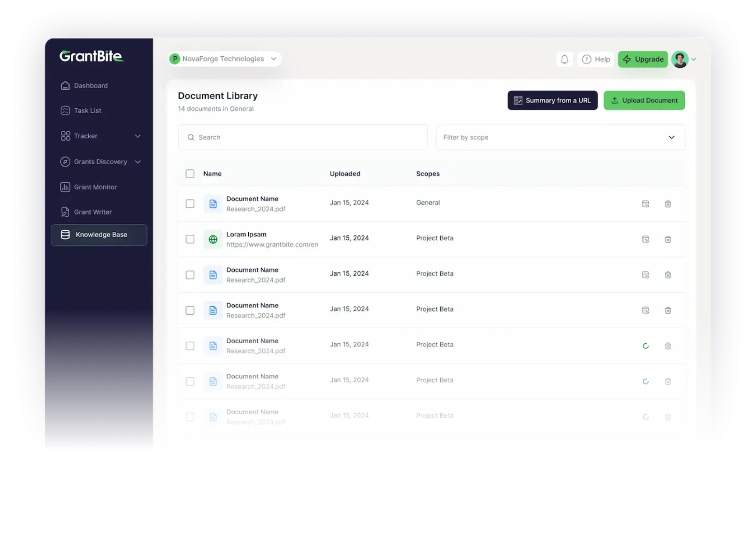This screenshot has height=560, width=751.
Task: Select the checkbox of the General scope document
Action: pyautogui.click(x=190, y=204)
